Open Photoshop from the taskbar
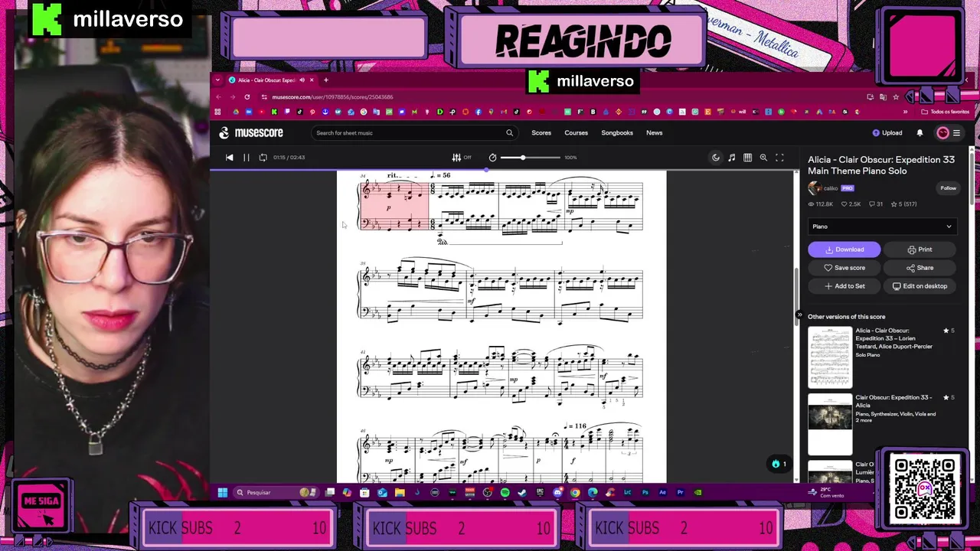 pos(645,492)
